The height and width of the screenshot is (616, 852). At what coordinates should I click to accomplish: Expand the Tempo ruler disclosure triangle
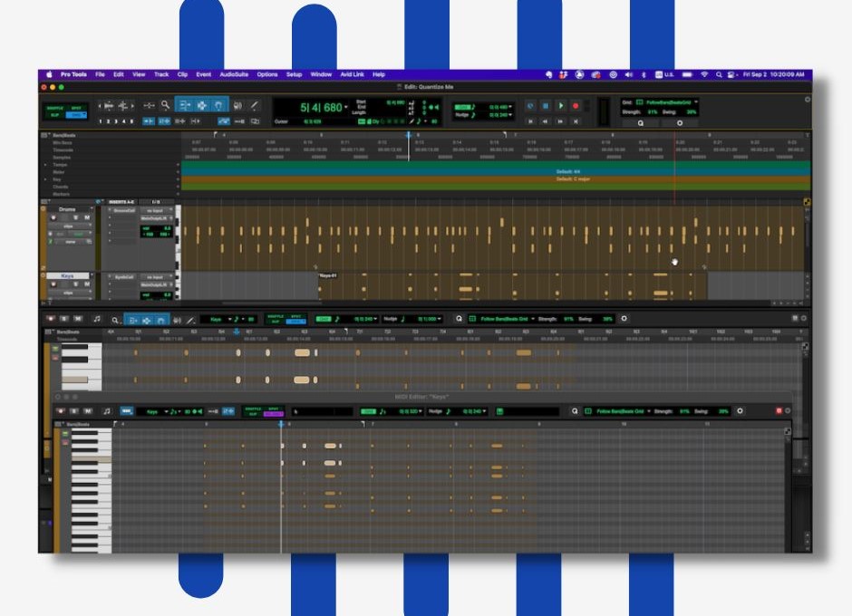point(46,165)
